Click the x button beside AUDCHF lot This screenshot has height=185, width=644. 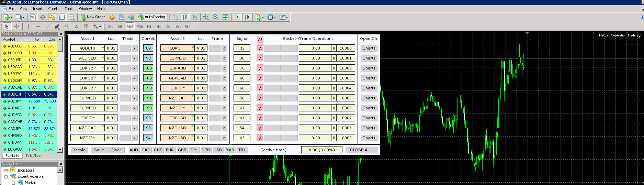[135, 48]
